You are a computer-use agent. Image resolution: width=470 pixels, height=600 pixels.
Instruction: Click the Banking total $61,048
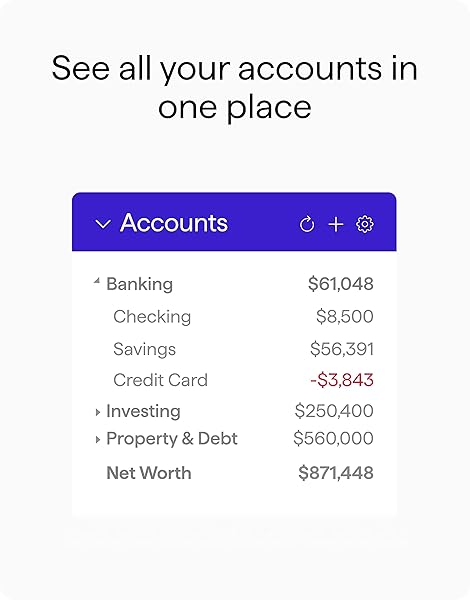coord(341,284)
